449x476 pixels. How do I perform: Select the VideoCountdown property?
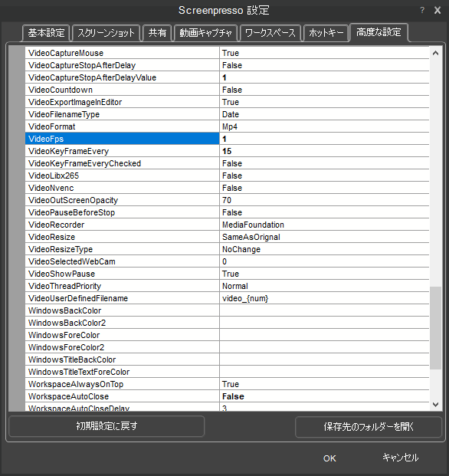coord(122,90)
